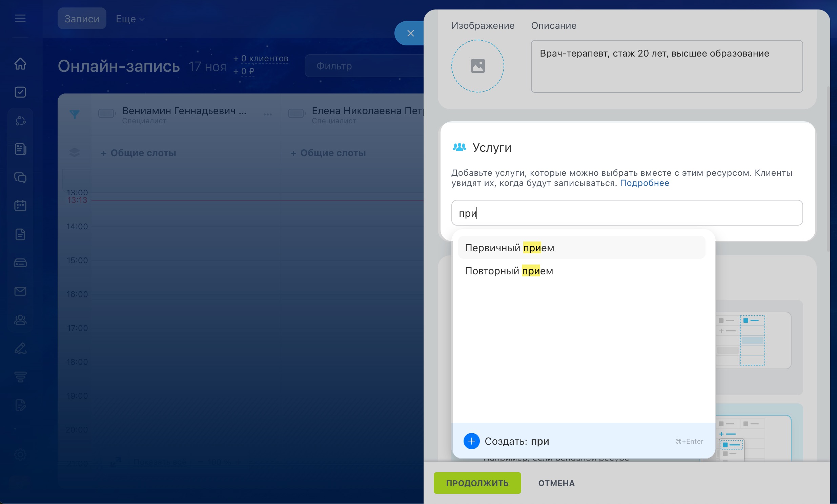The height and width of the screenshot is (504, 837).
Task: Open the tasks checkmark icon in sidebar
Action: (x=20, y=92)
